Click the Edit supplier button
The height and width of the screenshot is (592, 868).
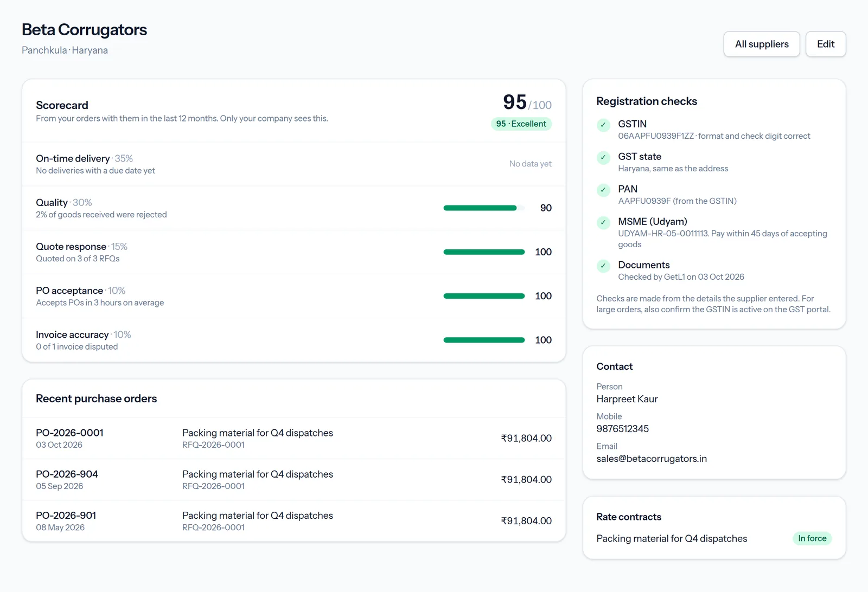coord(826,44)
